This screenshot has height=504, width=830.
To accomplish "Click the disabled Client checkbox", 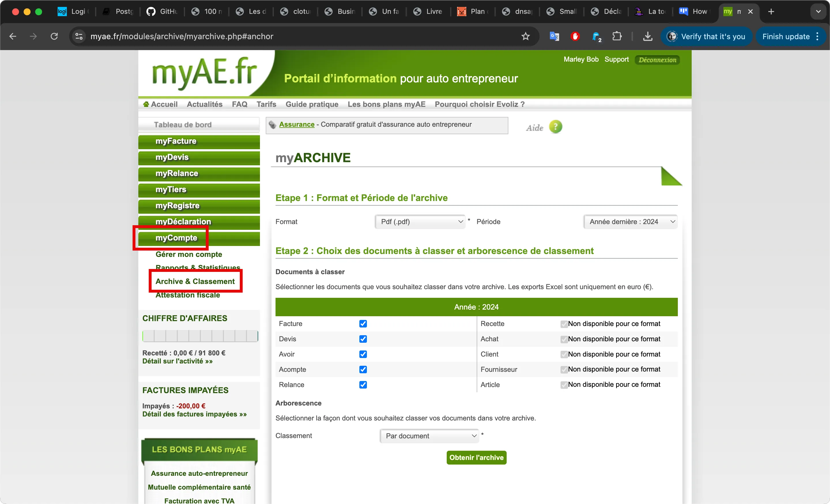I will click(x=564, y=355).
